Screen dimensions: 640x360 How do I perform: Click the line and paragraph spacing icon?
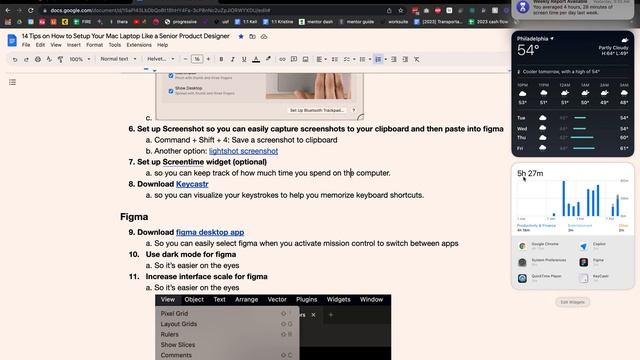tap(335, 59)
